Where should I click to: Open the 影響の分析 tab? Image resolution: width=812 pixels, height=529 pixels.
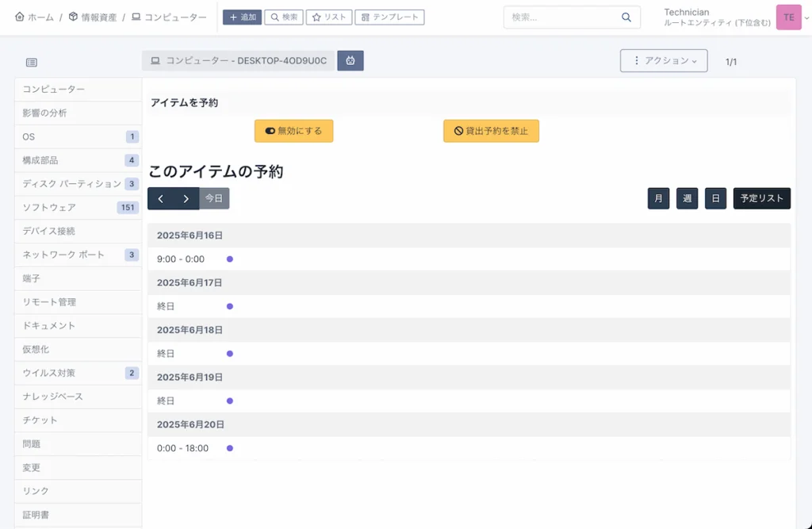[79, 113]
